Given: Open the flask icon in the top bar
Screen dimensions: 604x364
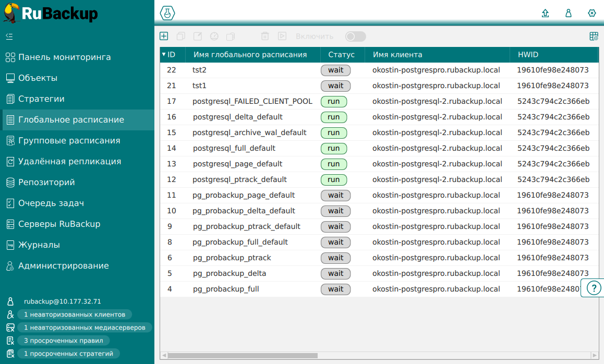Looking at the screenshot, I should pos(167,13).
